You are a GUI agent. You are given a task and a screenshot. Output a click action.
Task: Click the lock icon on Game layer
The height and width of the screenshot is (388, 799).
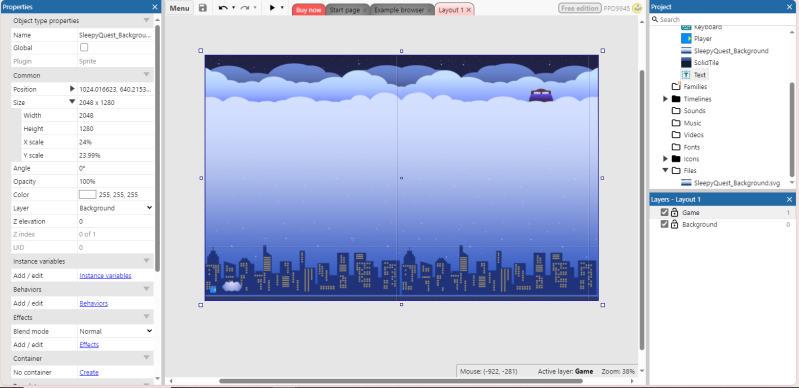coord(674,213)
